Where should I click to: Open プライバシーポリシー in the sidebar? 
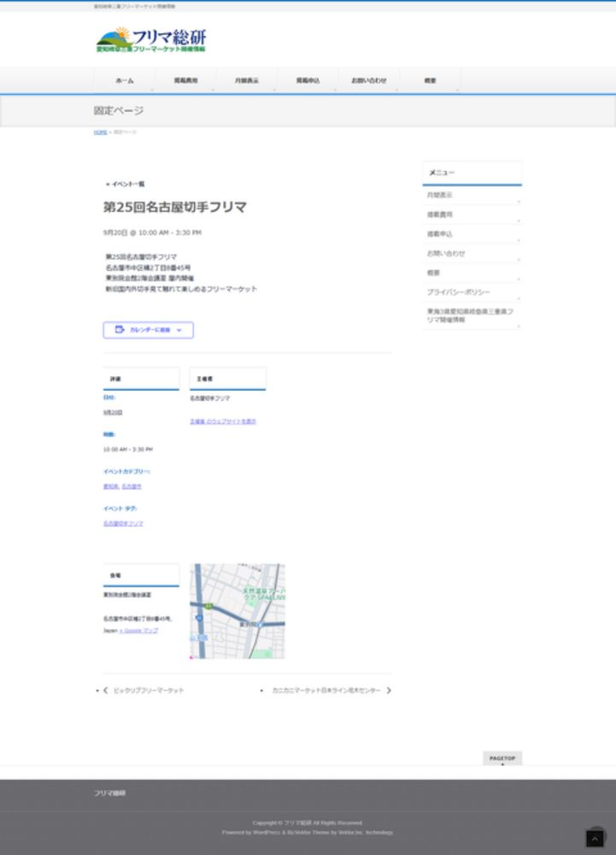(x=472, y=292)
